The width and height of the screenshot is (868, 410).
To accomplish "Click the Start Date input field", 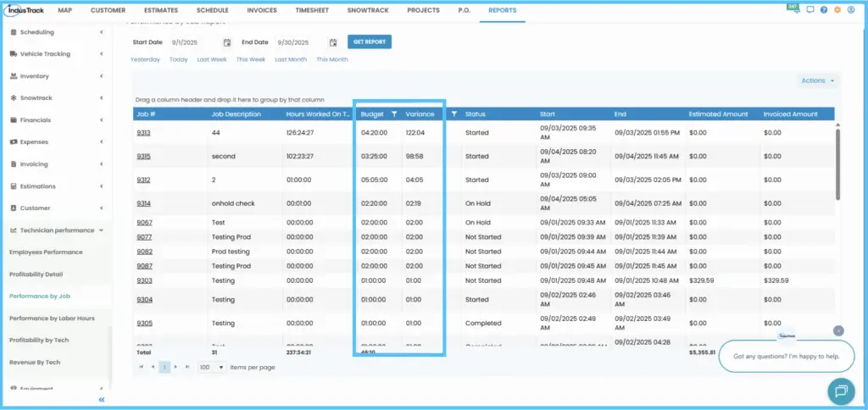I will coord(194,42).
